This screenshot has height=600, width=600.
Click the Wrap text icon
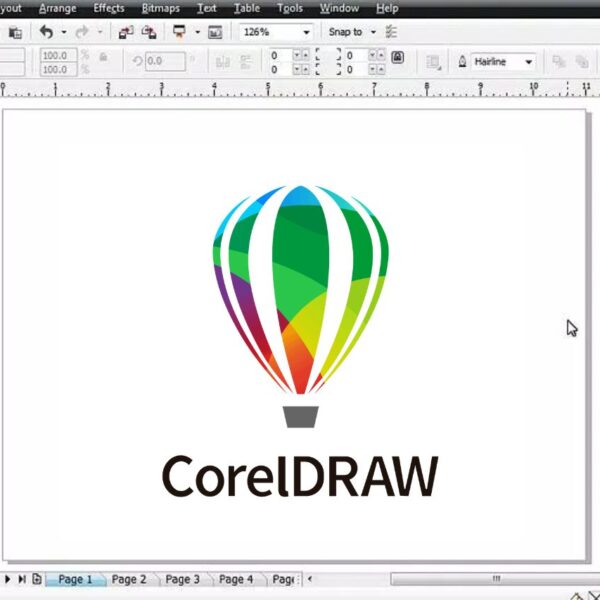[434, 62]
